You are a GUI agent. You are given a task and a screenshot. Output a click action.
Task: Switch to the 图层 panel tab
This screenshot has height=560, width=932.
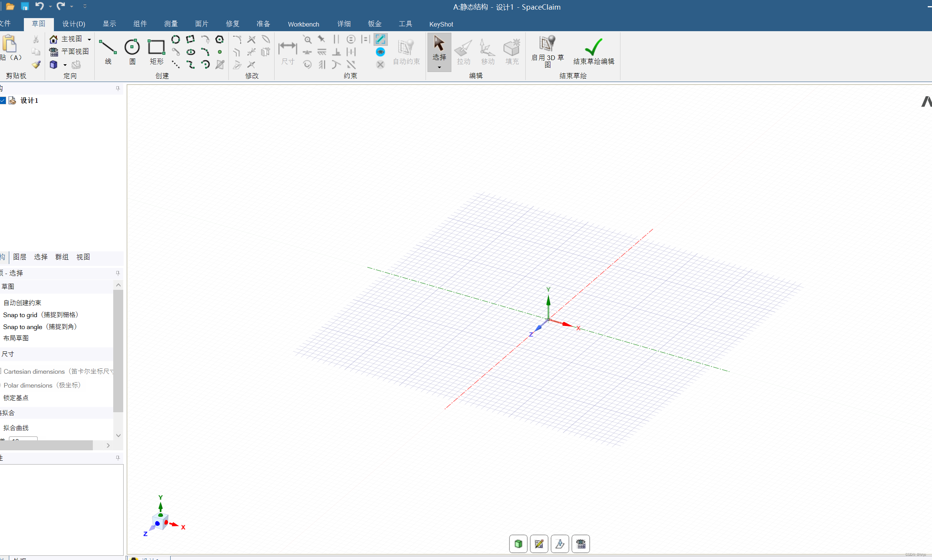point(20,257)
